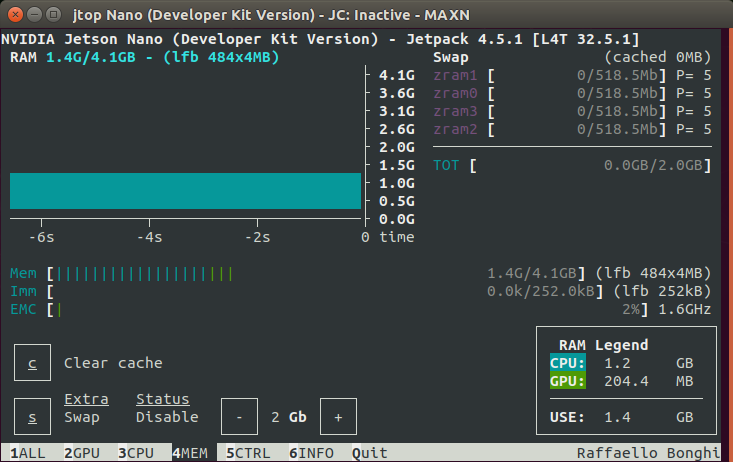Click the TOT swap total label
733x462 pixels.
coord(446,165)
